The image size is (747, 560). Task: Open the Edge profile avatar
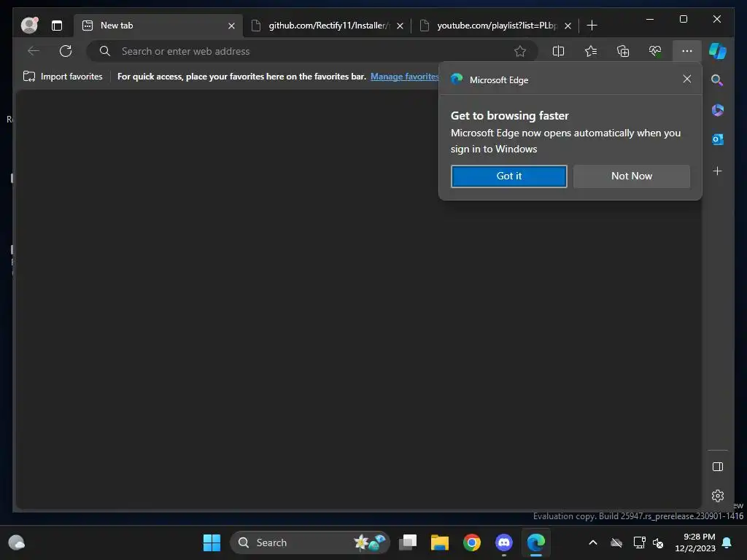tap(29, 26)
